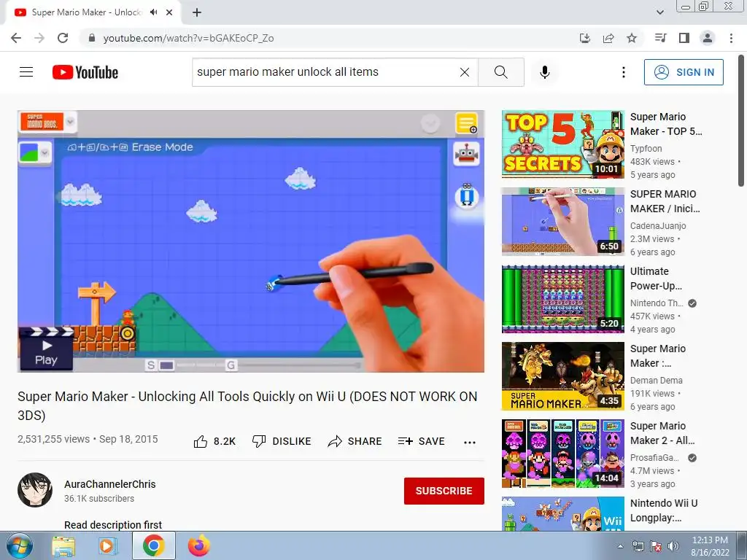Open the system volume icon

pyautogui.click(x=673, y=546)
